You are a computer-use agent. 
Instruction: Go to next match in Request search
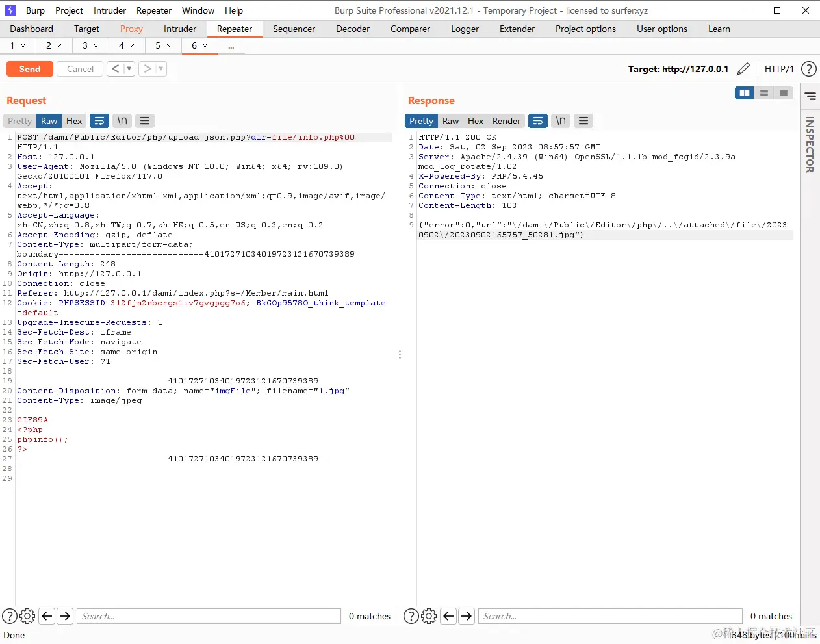tap(65, 616)
